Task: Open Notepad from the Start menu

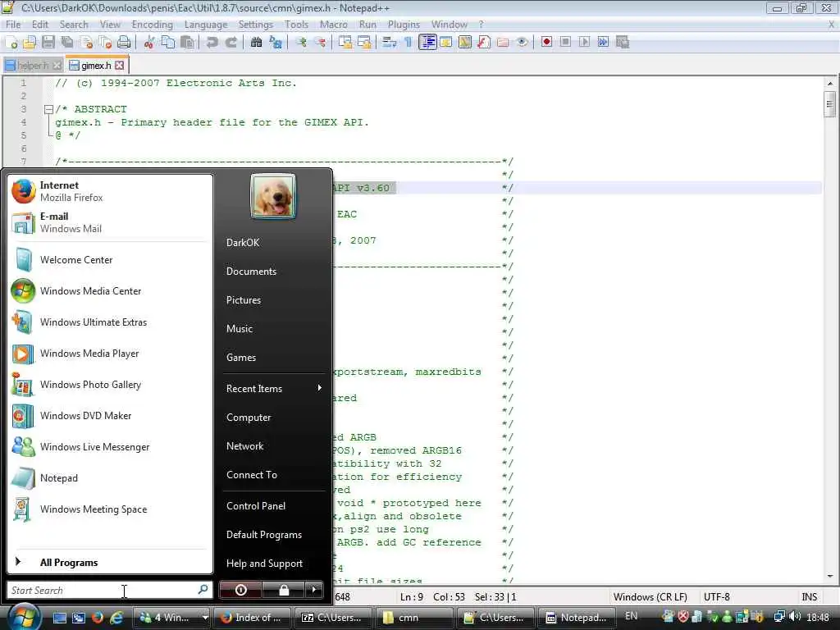Action: [x=110, y=478]
